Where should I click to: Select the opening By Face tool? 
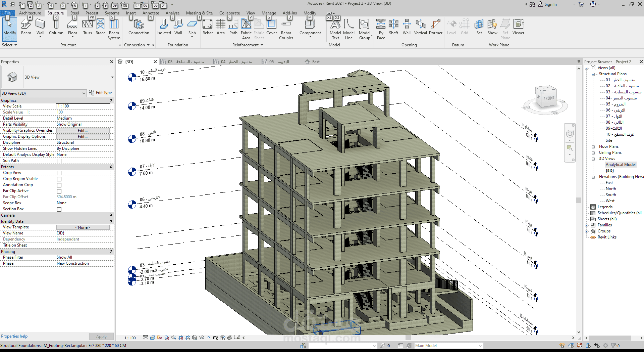381,29
